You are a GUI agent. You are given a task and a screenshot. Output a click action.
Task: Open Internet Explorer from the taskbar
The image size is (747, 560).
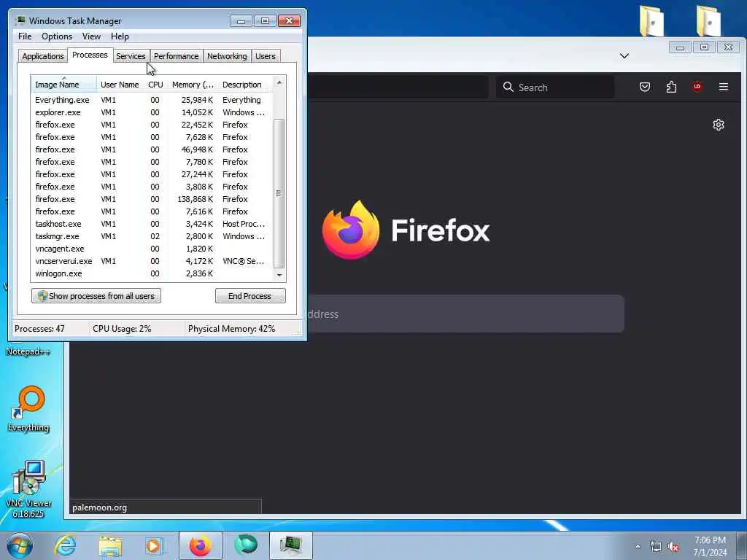click(x=65, y=545)
